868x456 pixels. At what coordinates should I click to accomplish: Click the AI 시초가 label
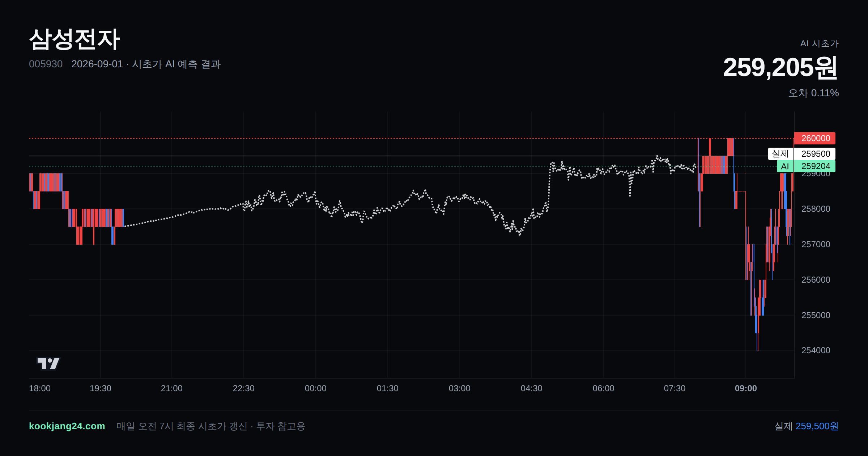coord(819,43)
